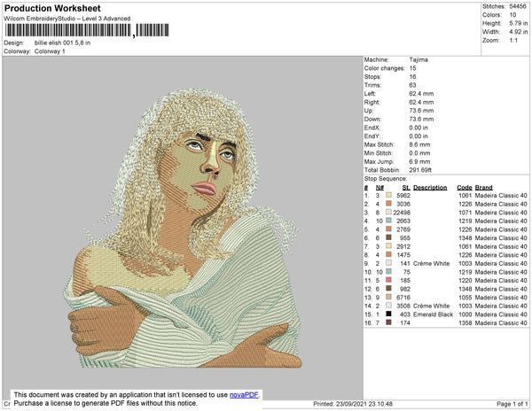Click the barcode in the header
Image resolution: width=532 pixels, height=411 pixels.
pyautogui.click(x=87, y=30)
